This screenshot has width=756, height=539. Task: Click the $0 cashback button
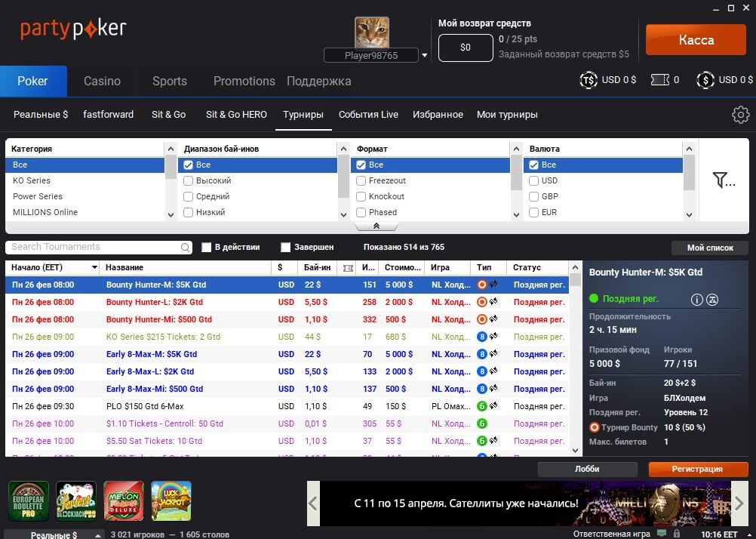point(466,48)
